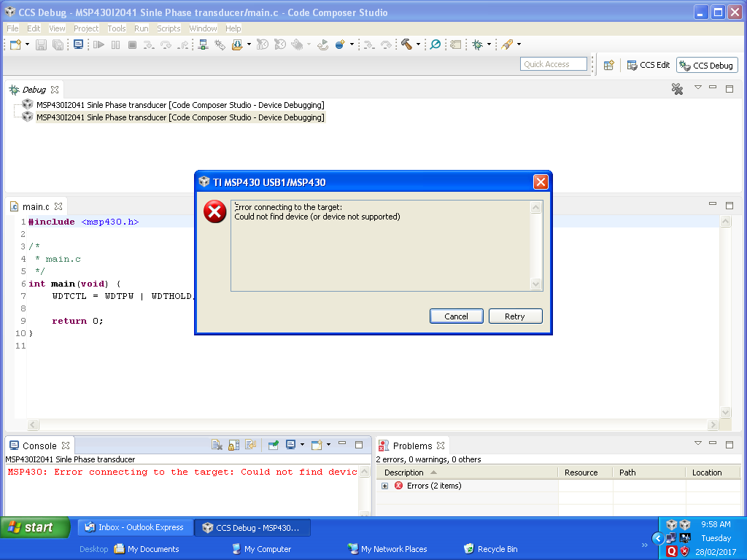Select first MSP430I2041 debug session entry
Image resolution: width=747 pixels, height=560 pixels.
180,105
